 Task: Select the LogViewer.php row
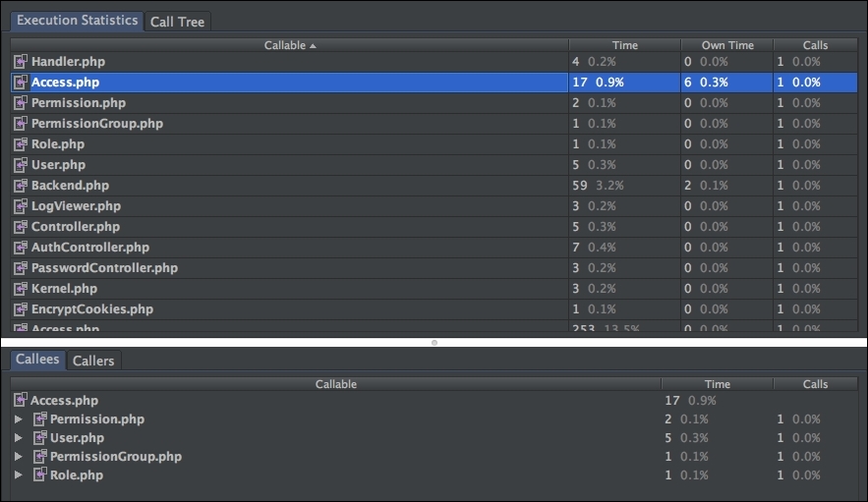(x=434, y=206)
